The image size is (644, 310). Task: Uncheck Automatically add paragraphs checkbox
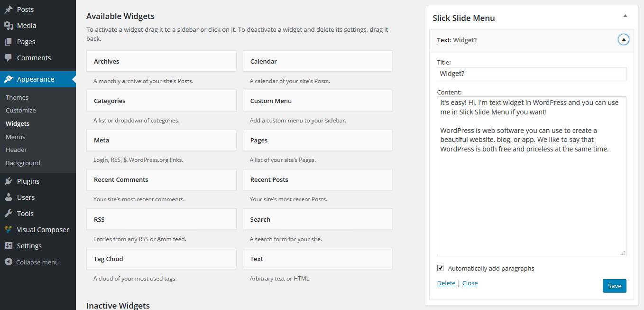point(441,268)
